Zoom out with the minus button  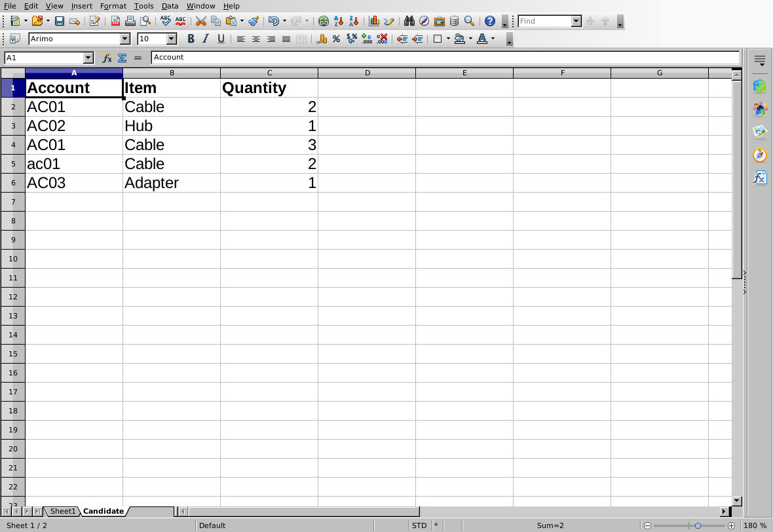click(x=648, y=525)
